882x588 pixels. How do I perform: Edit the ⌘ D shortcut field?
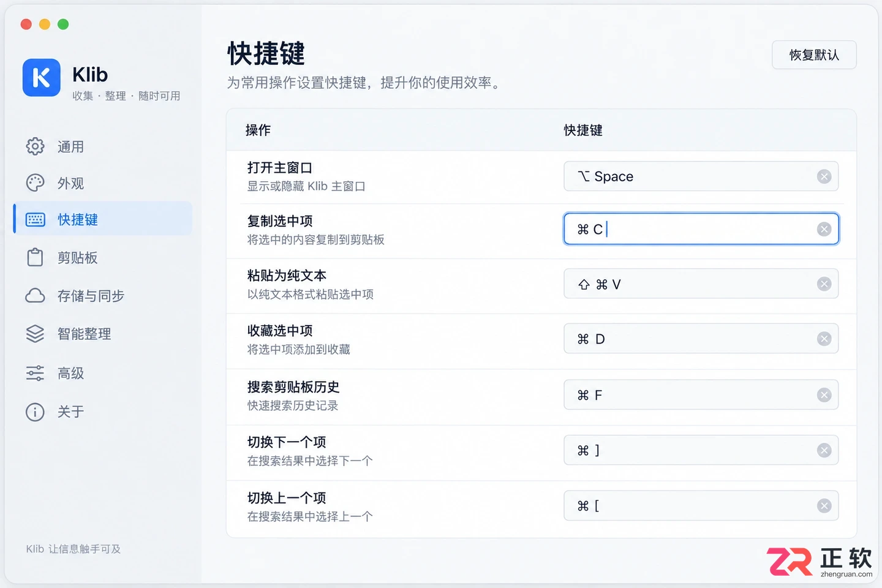[x=701, y=339]
